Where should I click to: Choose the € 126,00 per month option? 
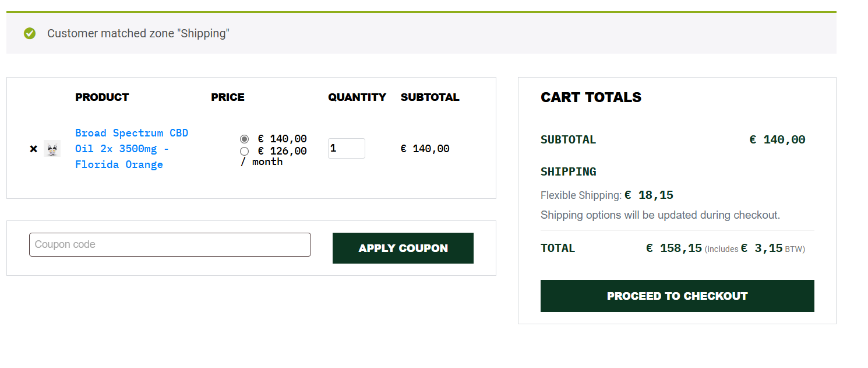(x=245, y=152)
